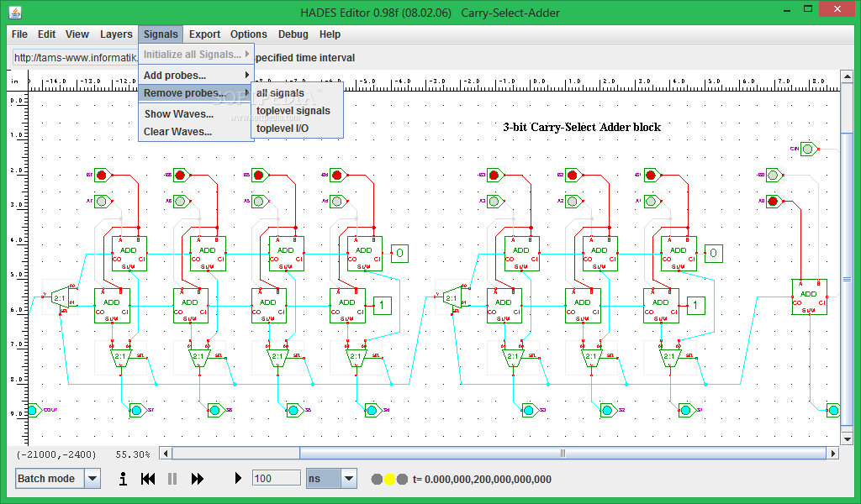Select the 2:1 mux feeding output S7
The width and height of the screenshot is (861, 504).
[121, 356]
